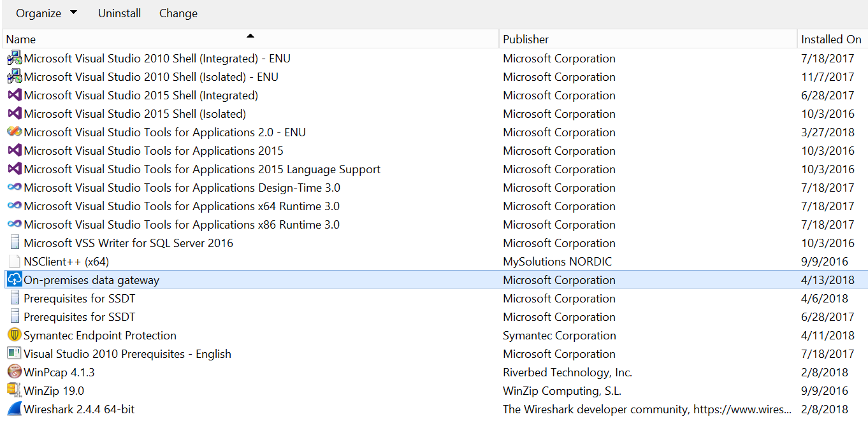Click the Tools for Applications 2.0 - ENU icon
This screenshot has width=868, height=426.
[x=14, y=132]
